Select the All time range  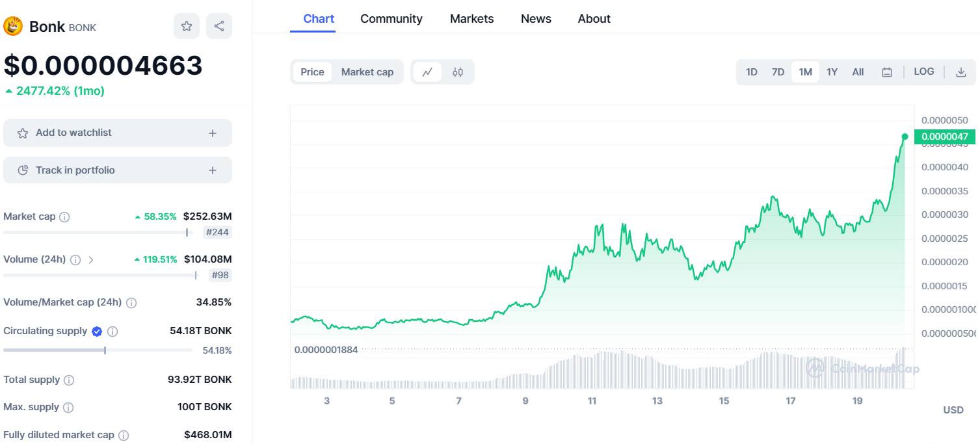858,72
